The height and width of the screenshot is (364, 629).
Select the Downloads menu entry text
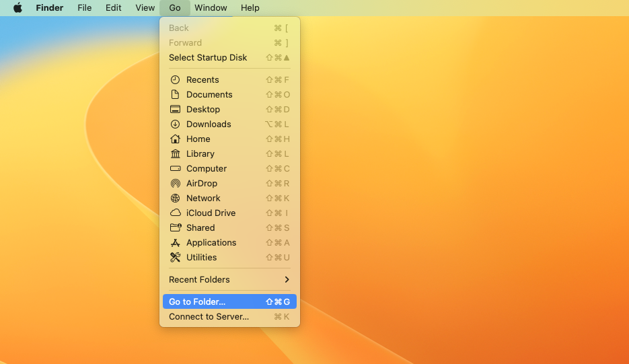click(209, 124)
